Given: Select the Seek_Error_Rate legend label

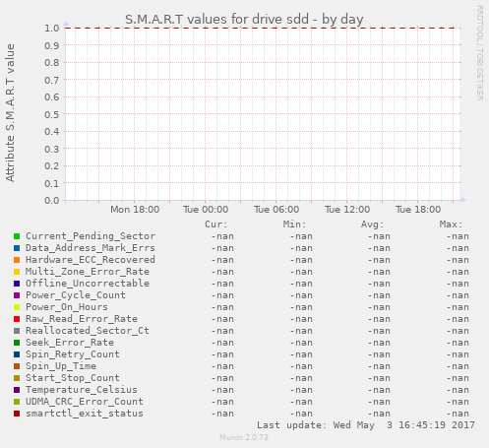Looking at the screenshot, I should pyautogui.click(x=70, y=343).
